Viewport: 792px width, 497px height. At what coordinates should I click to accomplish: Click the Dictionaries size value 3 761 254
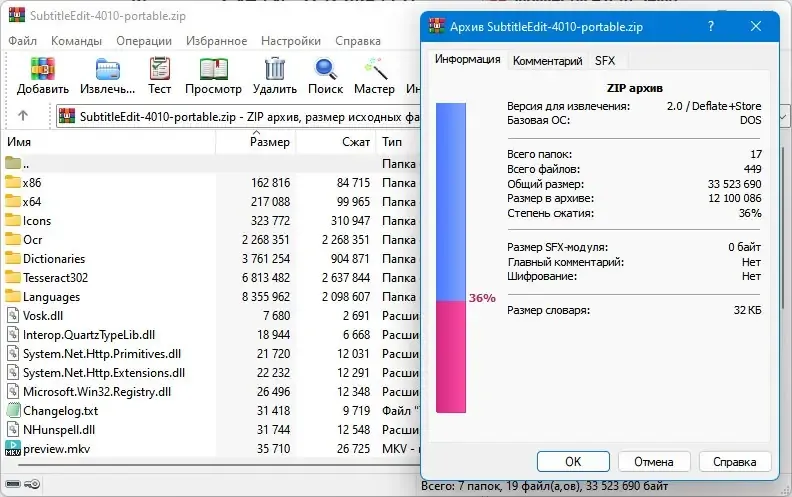pos(266,259)
